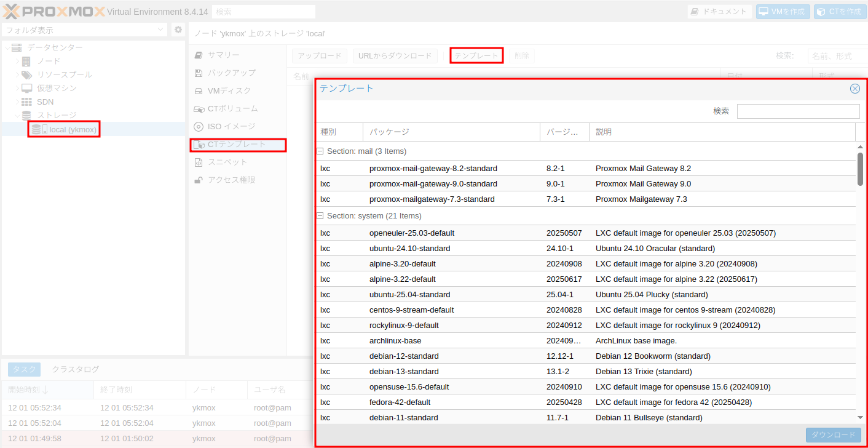Image resolution: width=868 pixels, height=448 pixels.
Task: Select the proxmox-mail-gateway-9.0-standard row
Action: [x=586, y=184]
